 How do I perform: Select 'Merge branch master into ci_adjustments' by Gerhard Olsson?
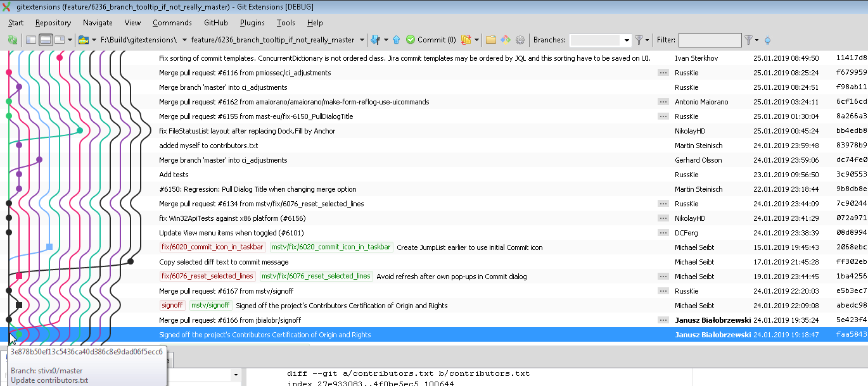[223, 160]
